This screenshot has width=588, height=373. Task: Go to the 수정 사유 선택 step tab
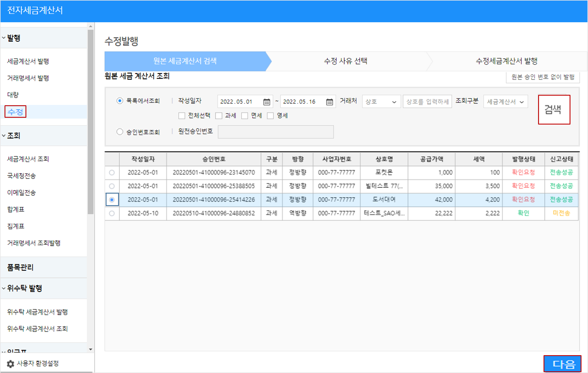(x=345, y=61)
